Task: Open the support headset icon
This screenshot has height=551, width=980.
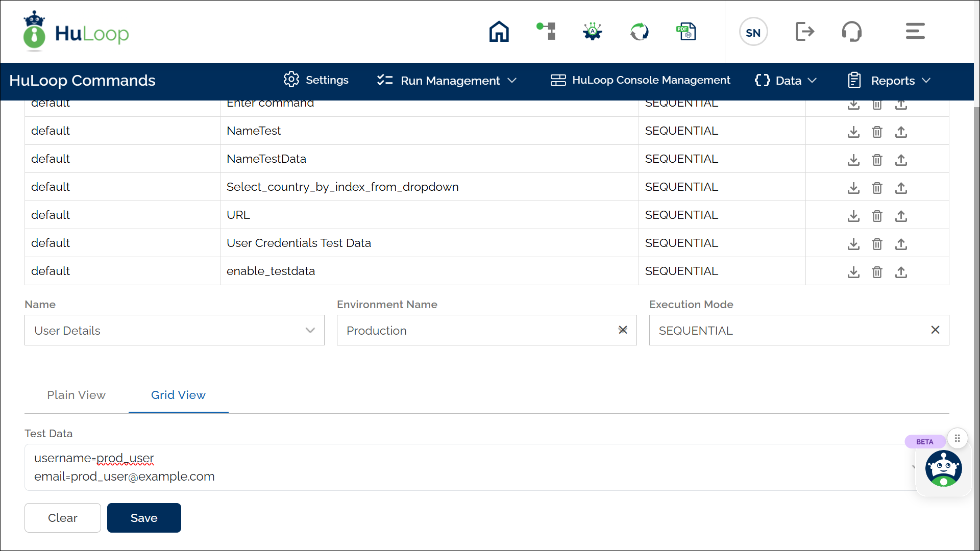Action: click(851, 32)
